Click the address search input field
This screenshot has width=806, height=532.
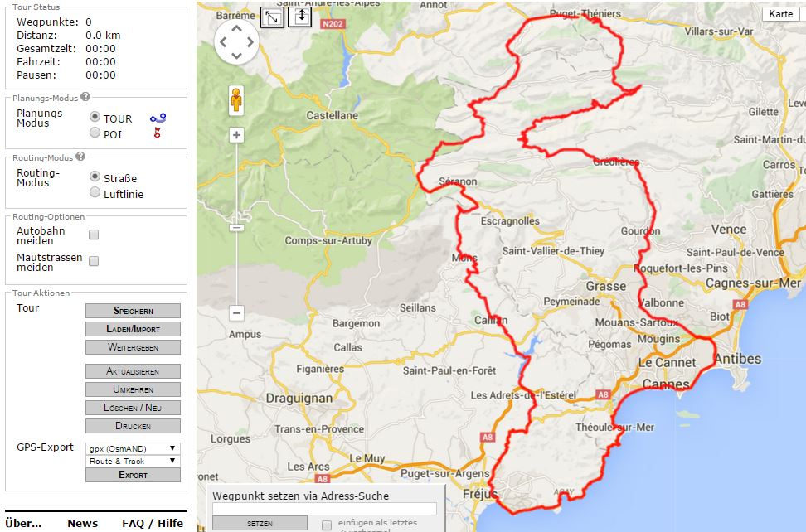click(x=324, y=509)
